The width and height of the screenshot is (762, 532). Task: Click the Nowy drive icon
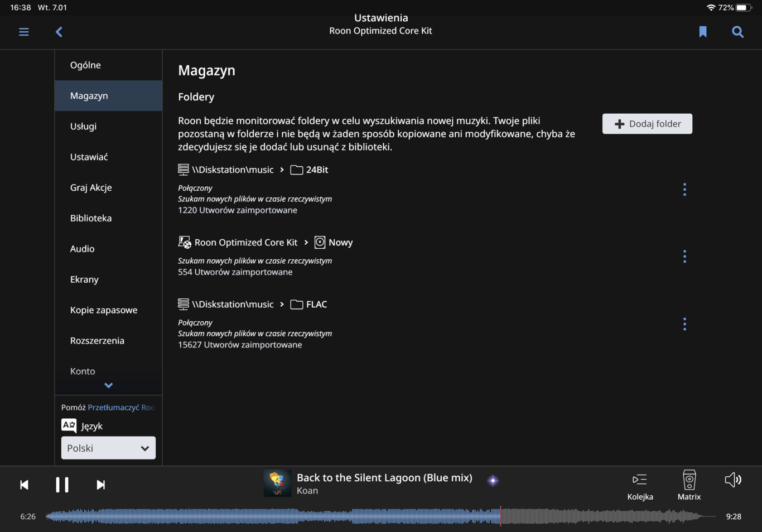(320, 242)
